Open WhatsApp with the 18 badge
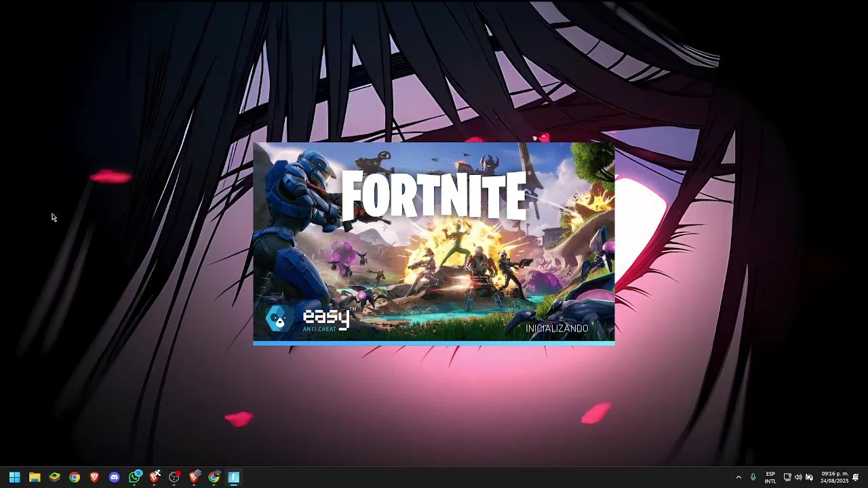The width and height of the screenshot is (868, 488). 135,477
